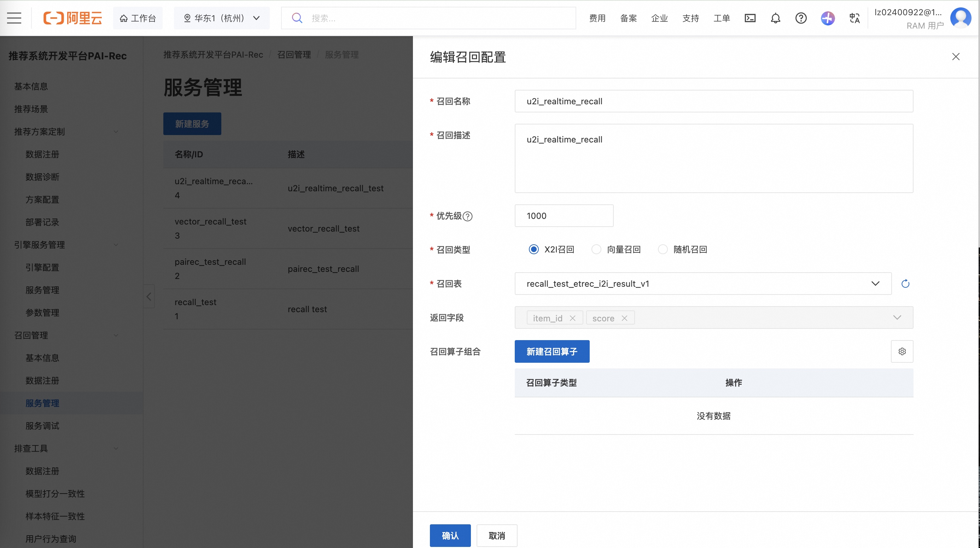Focus the 召回名称 input field
This screenshot has height=548, width=980.
714,101
